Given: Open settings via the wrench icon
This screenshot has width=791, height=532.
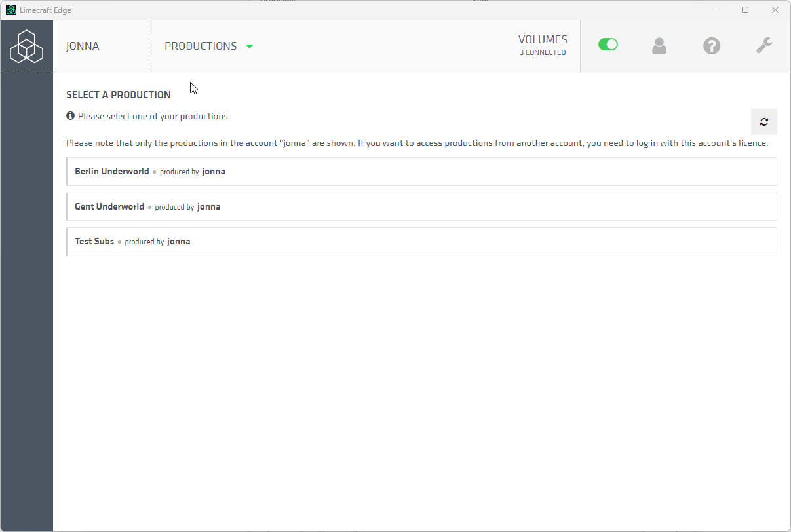Looking at the screenshot, I should [x=764, y=46].
